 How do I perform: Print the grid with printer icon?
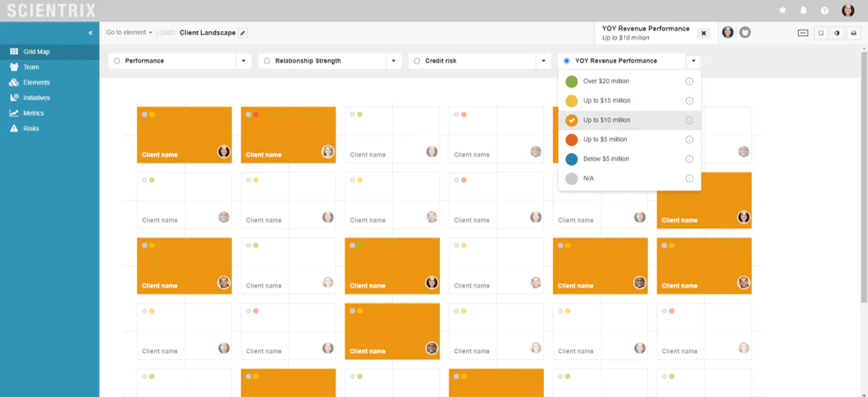click(x=853, y=33)
